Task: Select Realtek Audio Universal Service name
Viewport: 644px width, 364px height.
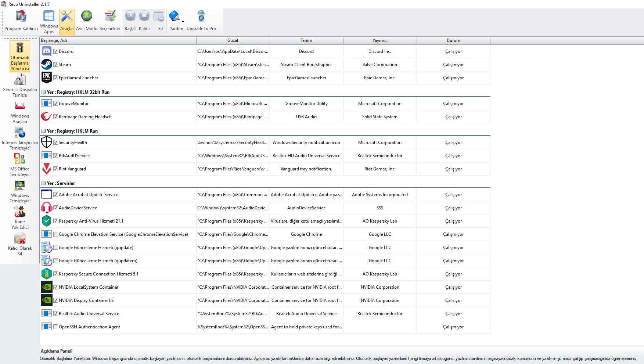Action: point(89,314)
